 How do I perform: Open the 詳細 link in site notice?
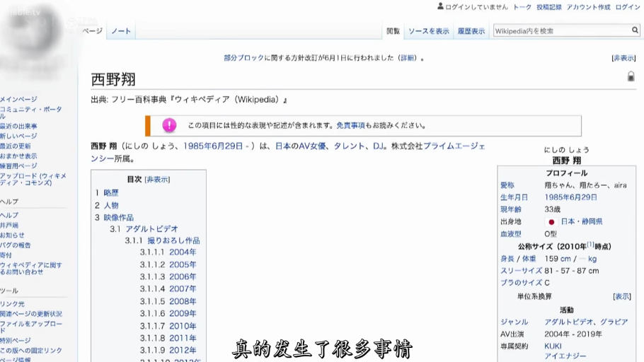tap(407, 58)
